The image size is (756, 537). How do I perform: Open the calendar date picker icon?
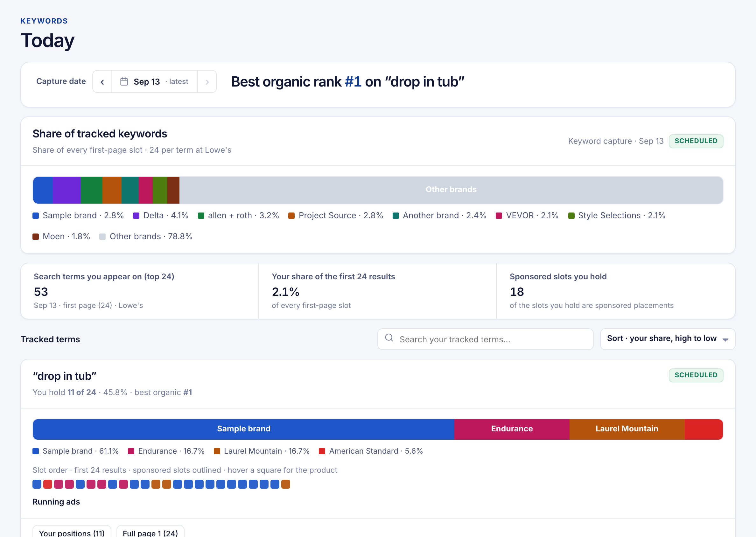pyautogui.click(x=124, y=81)
